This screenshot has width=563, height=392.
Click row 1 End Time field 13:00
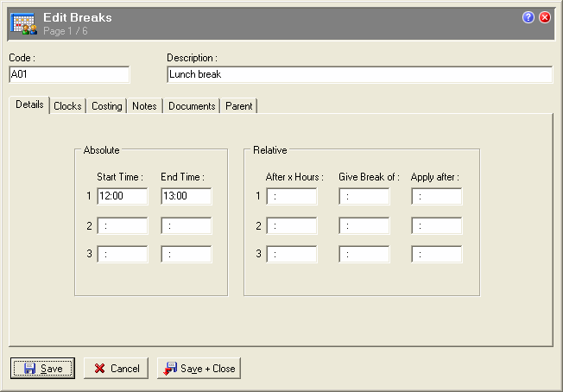(186, 197)
